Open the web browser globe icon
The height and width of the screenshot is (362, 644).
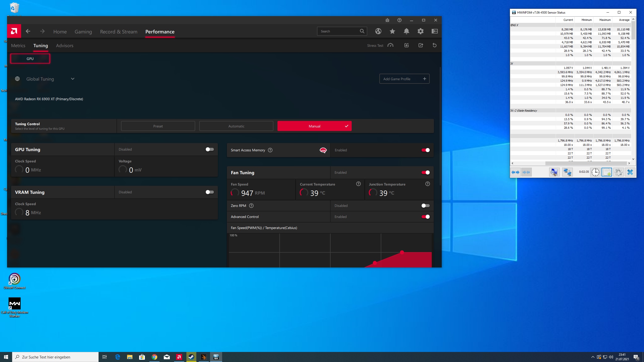[378, 31]
